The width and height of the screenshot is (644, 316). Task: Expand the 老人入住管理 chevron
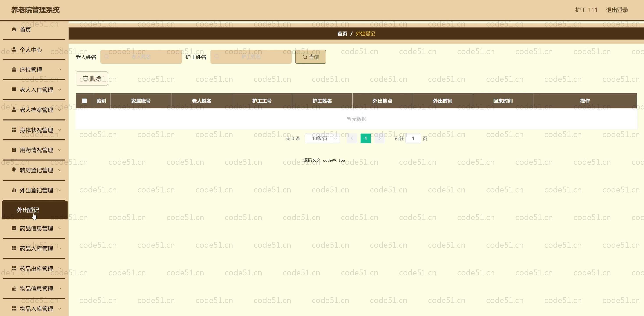pyautogui.click(x=60, y=90)
